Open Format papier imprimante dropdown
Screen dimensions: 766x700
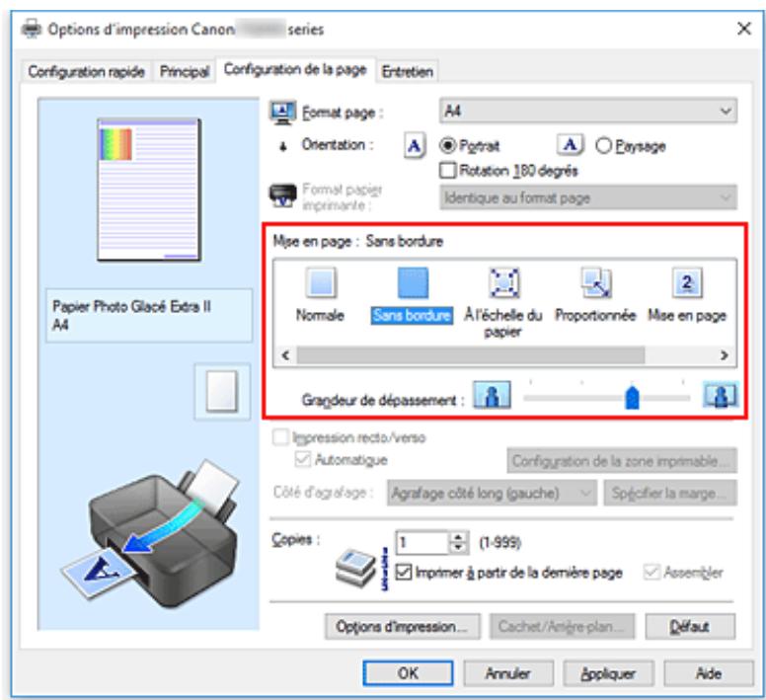588,197
